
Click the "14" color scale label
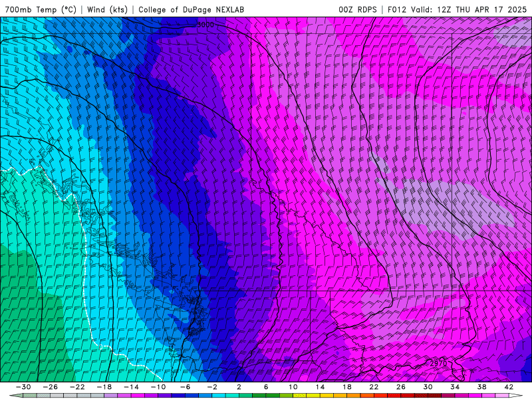pyautogui.click(x=320, y=387)
